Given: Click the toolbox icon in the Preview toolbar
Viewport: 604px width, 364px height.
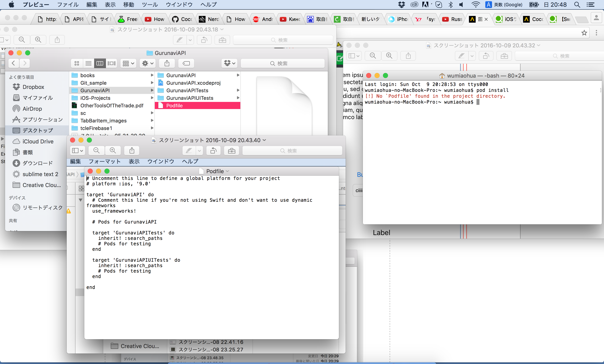Looking at the screenshot, I should tap(222, 40).
